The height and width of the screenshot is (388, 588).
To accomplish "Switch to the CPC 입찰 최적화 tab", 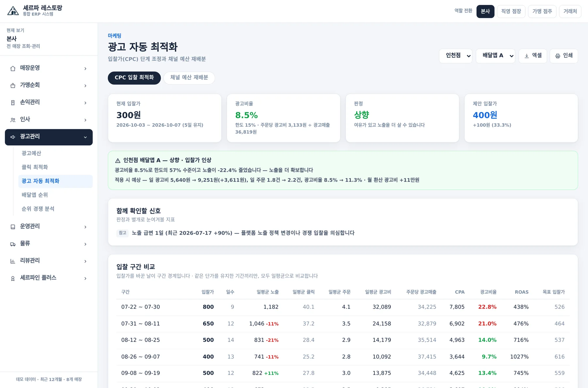I will [x=134, y=78].
